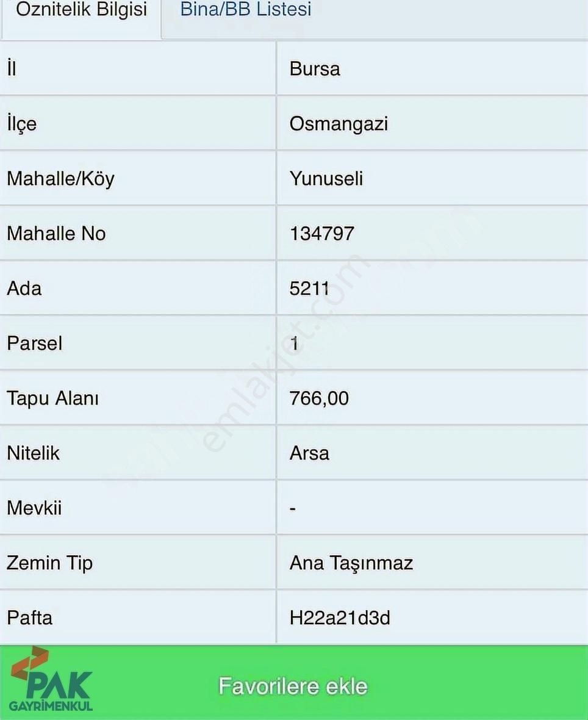Click the Nitelik value Arsa
This screenshot has width=588, height=720.
tap(309, 453)
